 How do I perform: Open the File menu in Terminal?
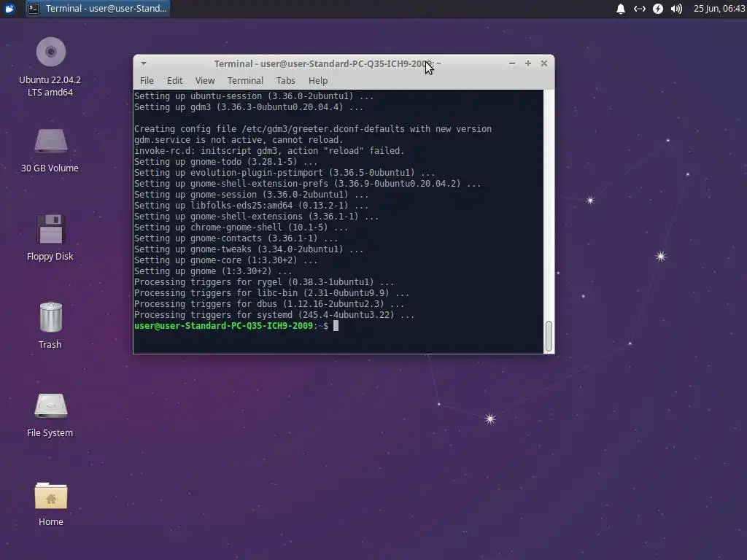click(147, 80)
